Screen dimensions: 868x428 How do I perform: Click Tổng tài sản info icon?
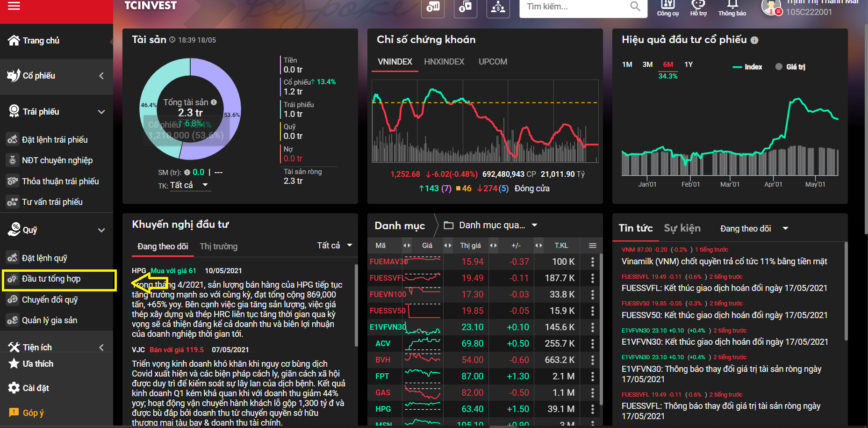point(214,102)
